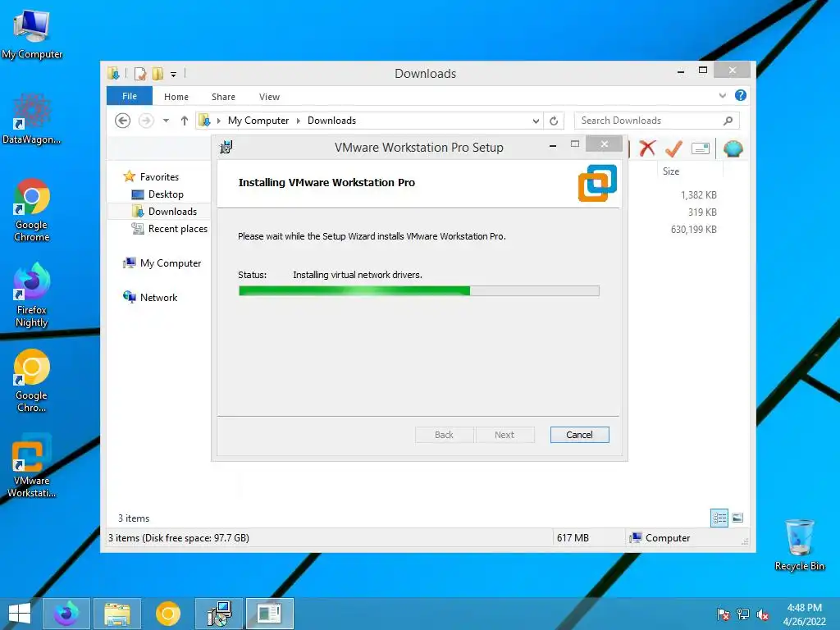Click the 319 KB file size
Viewport: 840px width, 630px height.
pyautogui.click(x=702, y=212)
